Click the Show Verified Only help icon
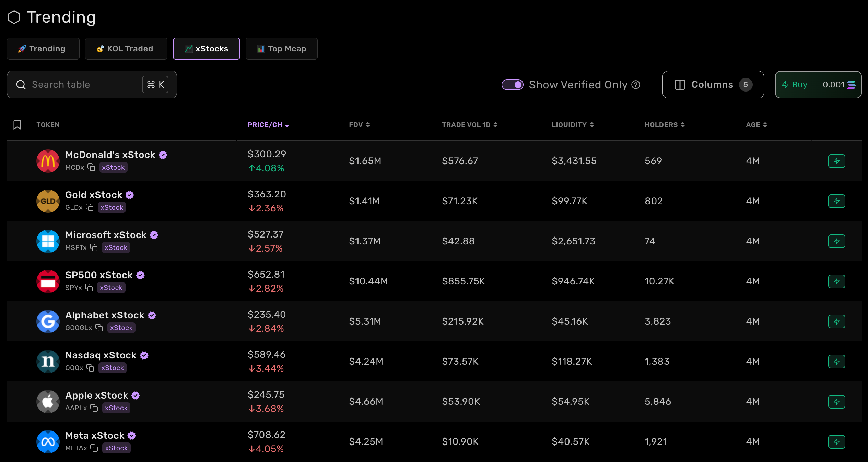This screenshot has height=462, width=868. pyautogui.click(x=636, y=85)
